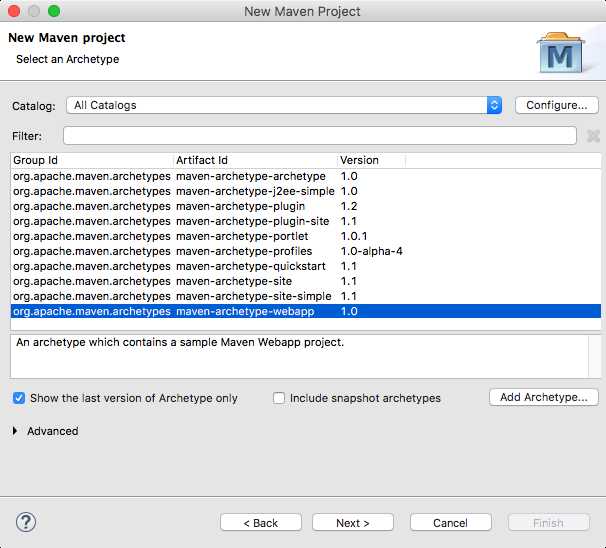Select the maven-archetype-plugin artifact cell

coord(240,206)
